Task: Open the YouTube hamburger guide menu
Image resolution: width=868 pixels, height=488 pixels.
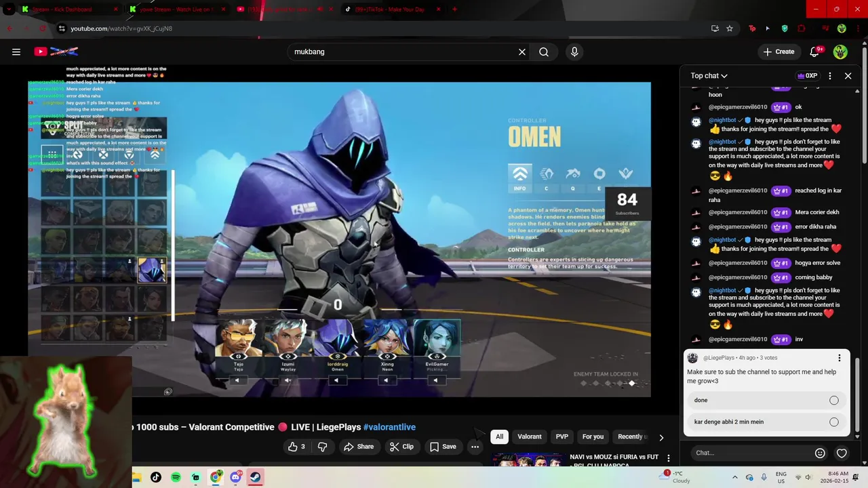Action: [16, 52]
